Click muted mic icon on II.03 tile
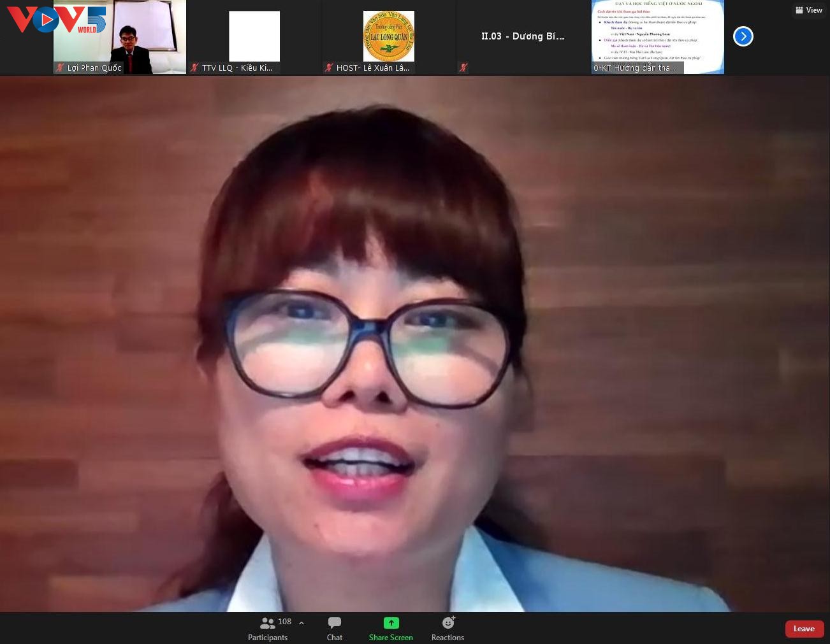Screen dimensions: 830x644 point(463,68)
